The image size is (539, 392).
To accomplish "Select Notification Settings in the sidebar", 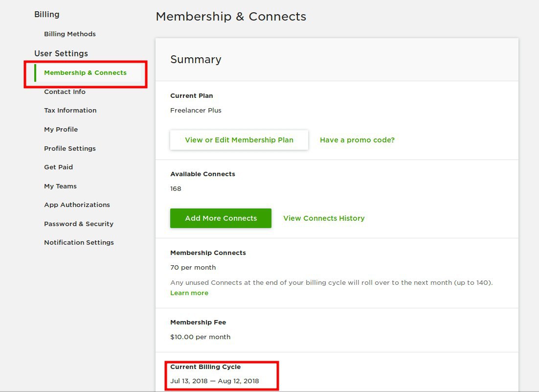I will coord(79,243).
